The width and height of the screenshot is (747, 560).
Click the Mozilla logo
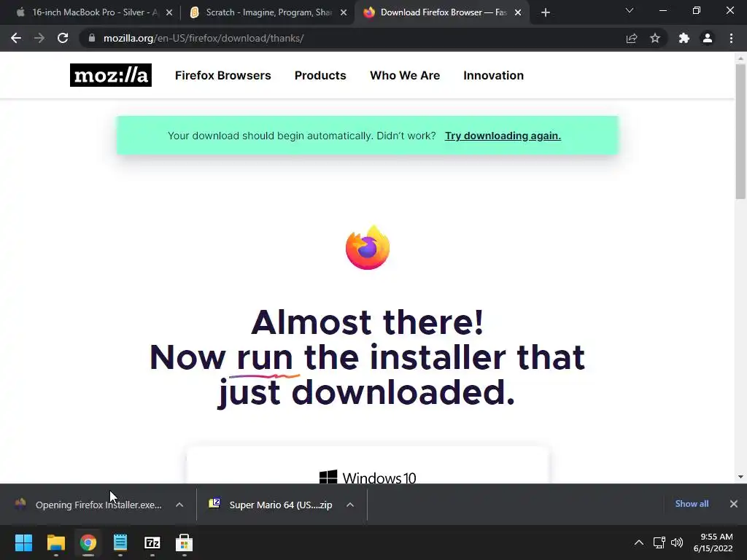point(111,75)
